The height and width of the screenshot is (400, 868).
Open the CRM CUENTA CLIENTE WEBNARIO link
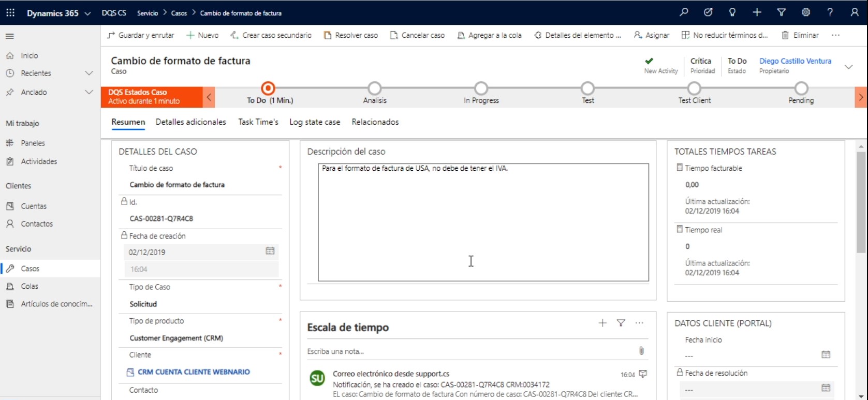(x=194, y=372)
